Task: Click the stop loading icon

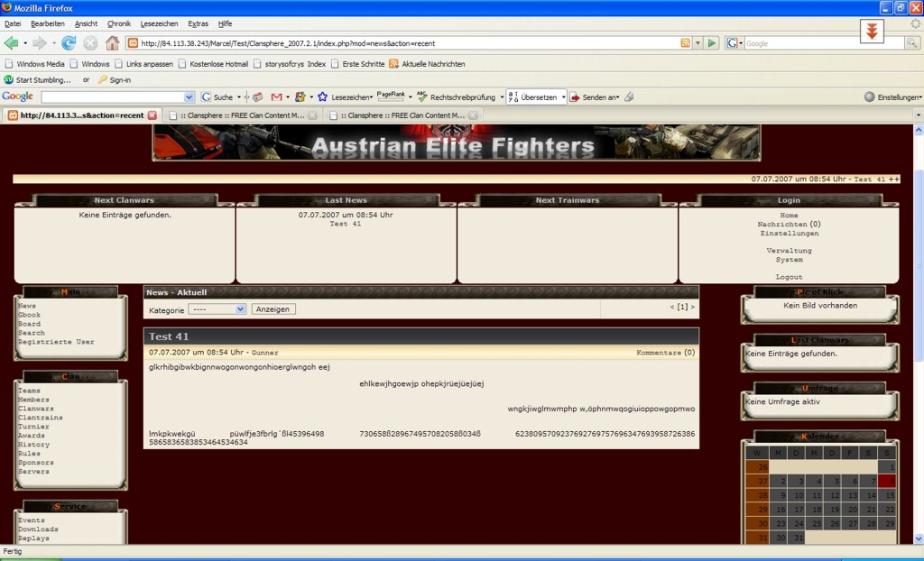Action: (90, 43)
